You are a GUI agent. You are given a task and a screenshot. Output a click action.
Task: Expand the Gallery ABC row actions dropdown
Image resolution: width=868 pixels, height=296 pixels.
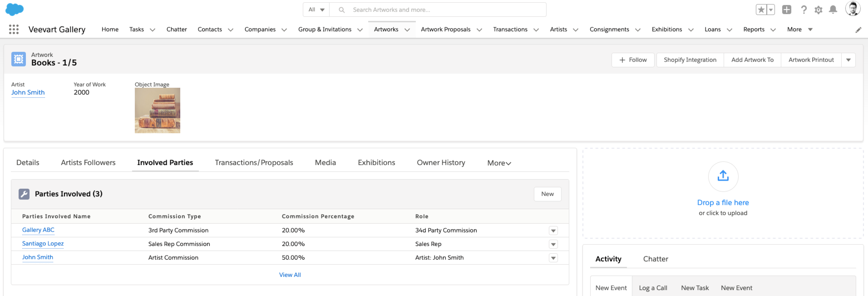[553, 231]
